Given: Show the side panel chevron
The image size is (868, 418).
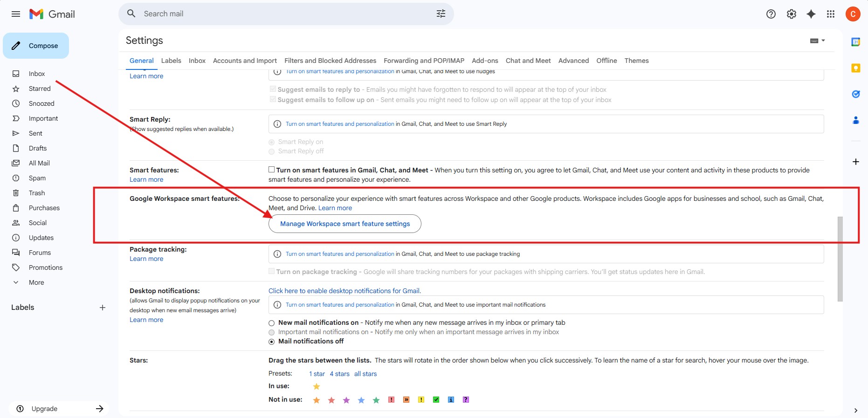Looking at the screenshot, I should tap(855, 410).
